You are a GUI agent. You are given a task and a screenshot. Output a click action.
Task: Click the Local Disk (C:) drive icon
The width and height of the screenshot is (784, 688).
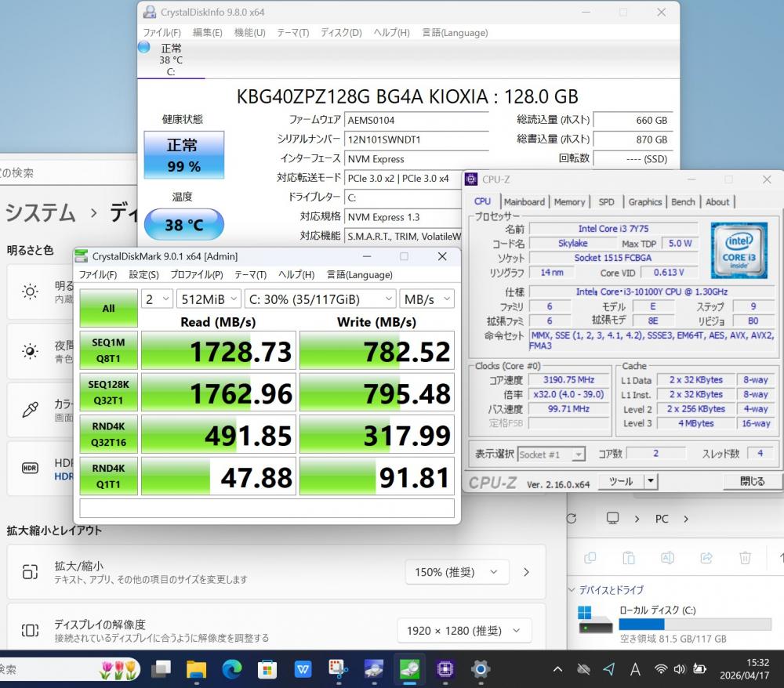click(x=595, y=619)
